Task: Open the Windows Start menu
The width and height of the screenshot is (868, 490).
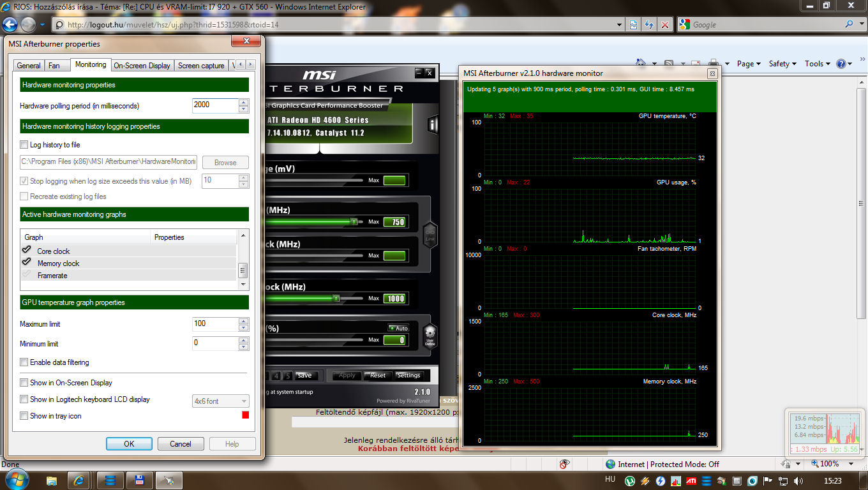Action: [x=16, y=479]
